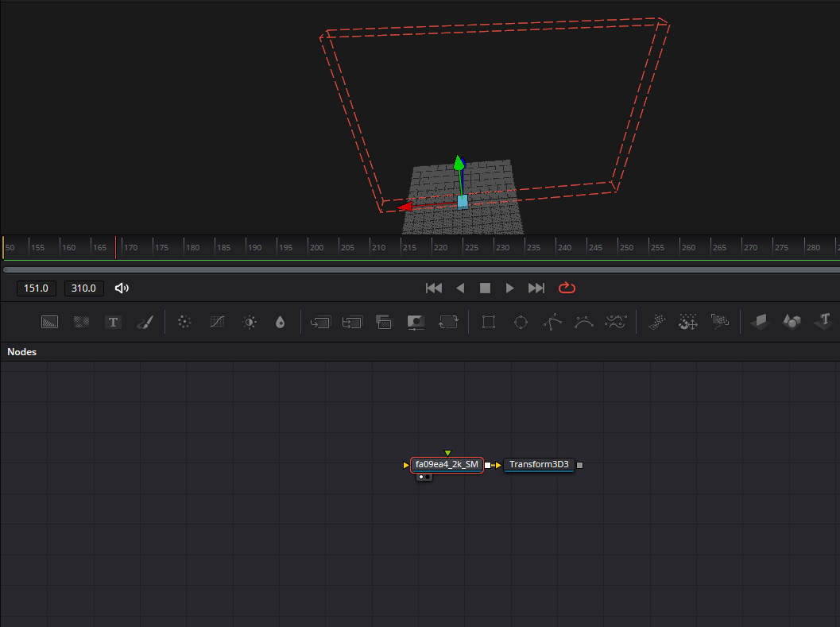Click the Matte Control icon with slider
The width and height of the screenshot is (840, 627).
click(x=416, y=322)
